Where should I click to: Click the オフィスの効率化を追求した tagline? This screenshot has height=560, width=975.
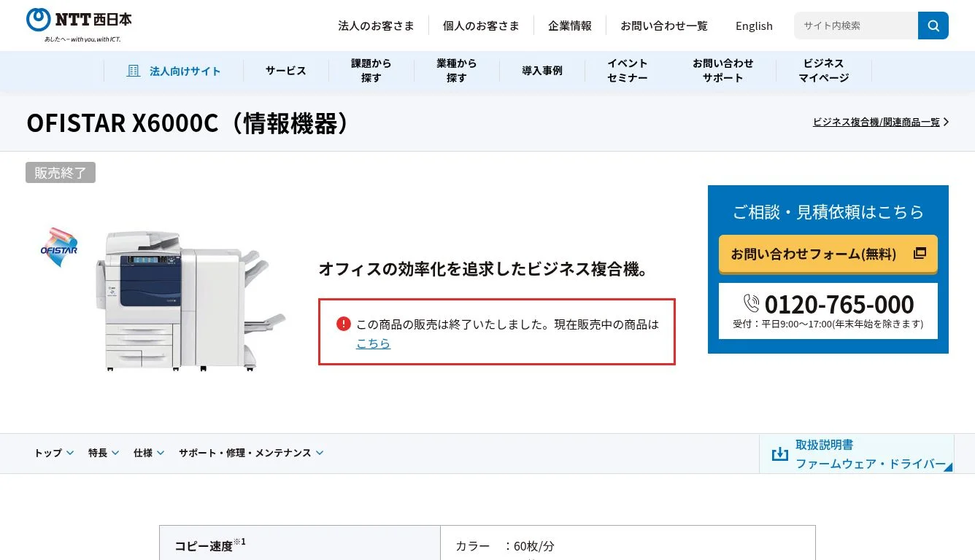[x=483, y=269]
